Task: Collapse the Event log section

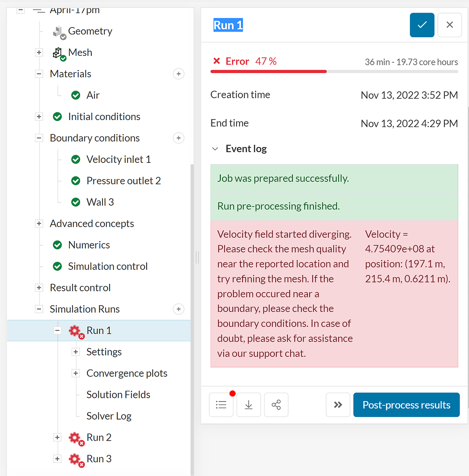Action: (x=215, y=149)
